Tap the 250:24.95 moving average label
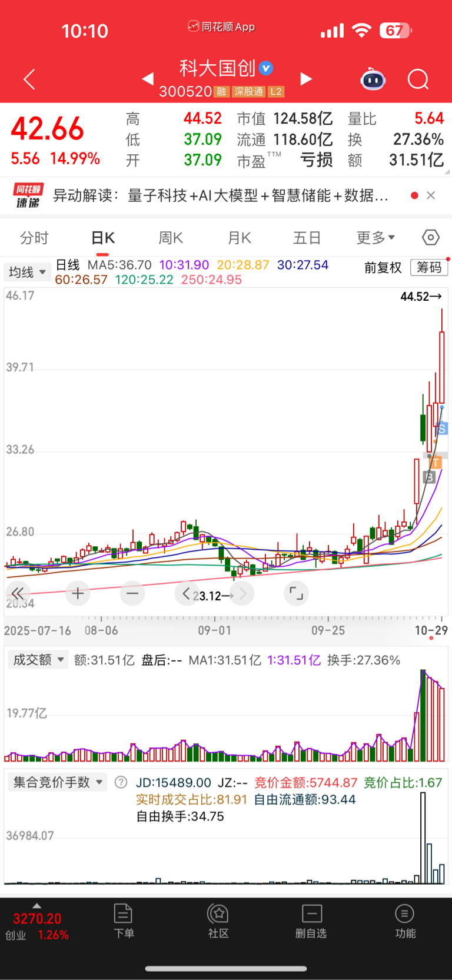452x980 pixels. [211, 280]
